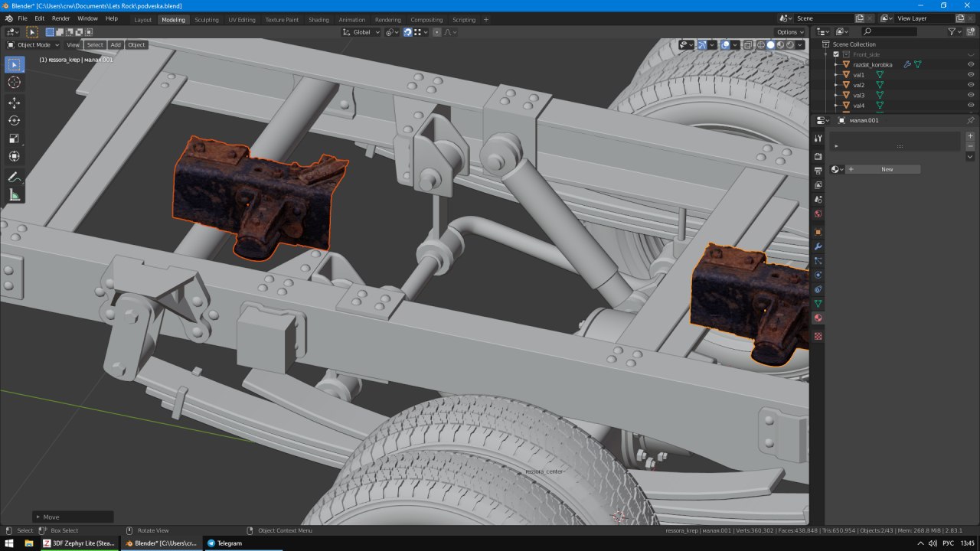
Task: Open the Object Data properties tab
Action: (818, 304)
